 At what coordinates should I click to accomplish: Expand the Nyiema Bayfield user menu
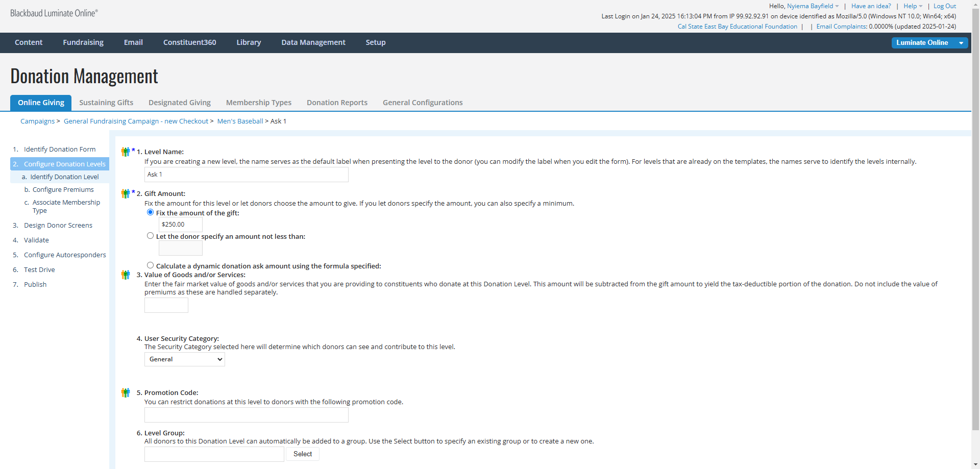(813, 6)
